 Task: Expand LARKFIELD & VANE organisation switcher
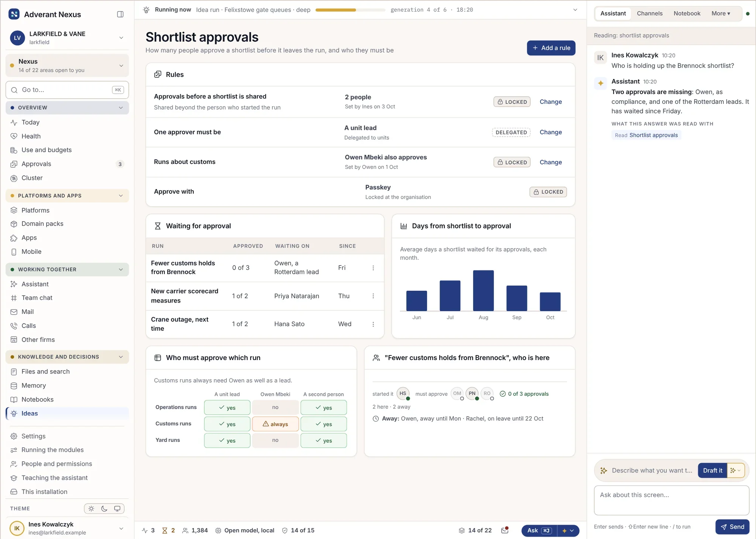tap(67, 38)
